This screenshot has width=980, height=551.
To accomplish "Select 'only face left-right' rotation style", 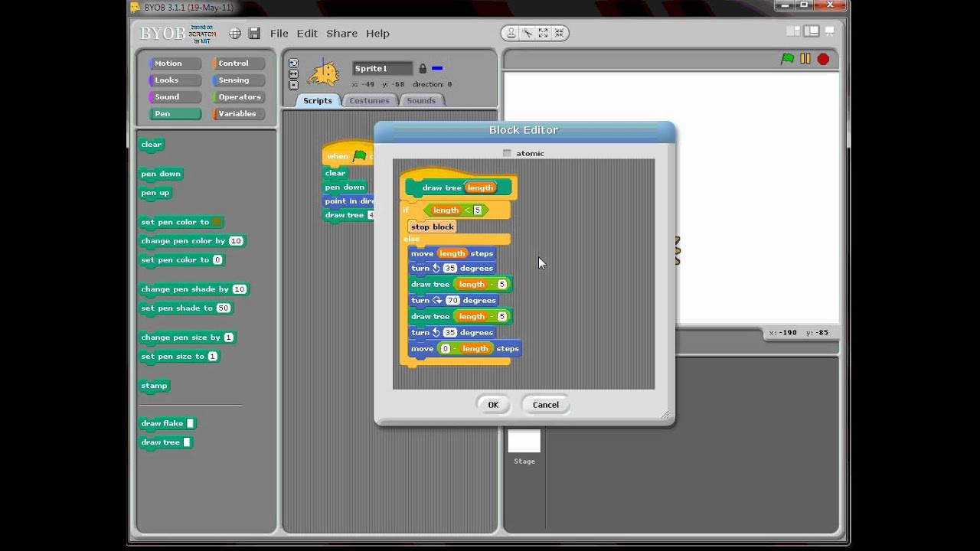I will [293, 74].
